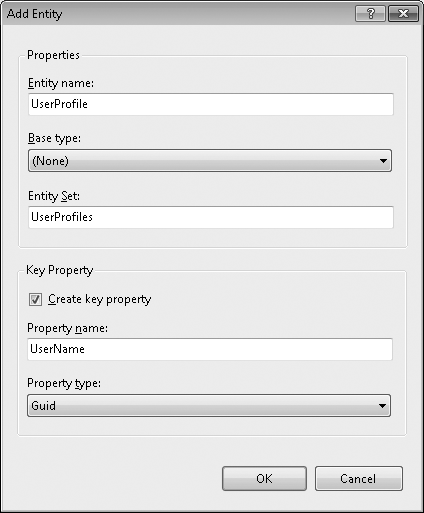Toggle the Create key property checkbox

pyautogui.click(x=35, y=299)
